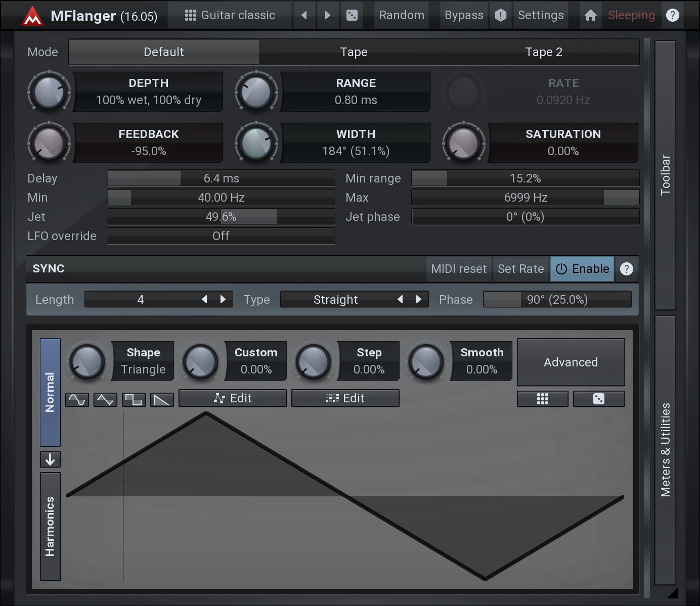Expand the Toolbar side panel
This screenshot has width=700, height=606.
coord(666,175)
